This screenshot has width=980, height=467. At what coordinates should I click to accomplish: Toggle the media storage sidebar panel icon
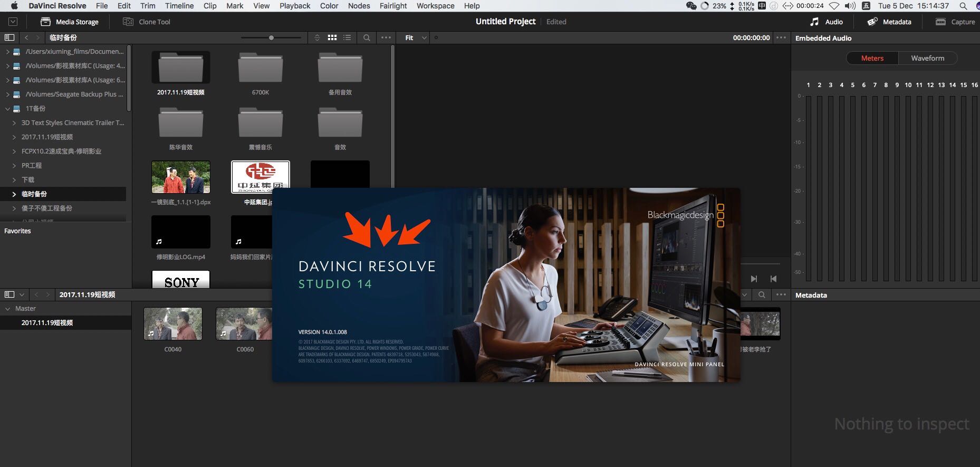click(9, 37)
